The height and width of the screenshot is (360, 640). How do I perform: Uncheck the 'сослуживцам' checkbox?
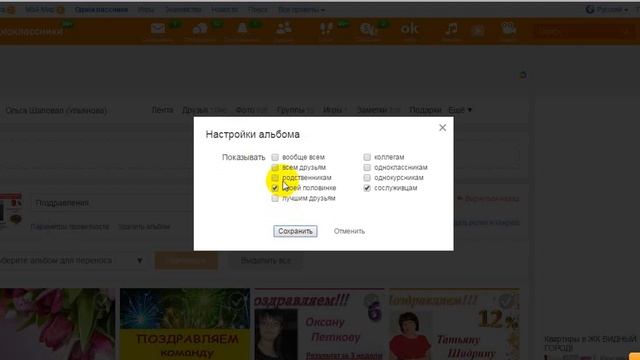tap(367, 188)
